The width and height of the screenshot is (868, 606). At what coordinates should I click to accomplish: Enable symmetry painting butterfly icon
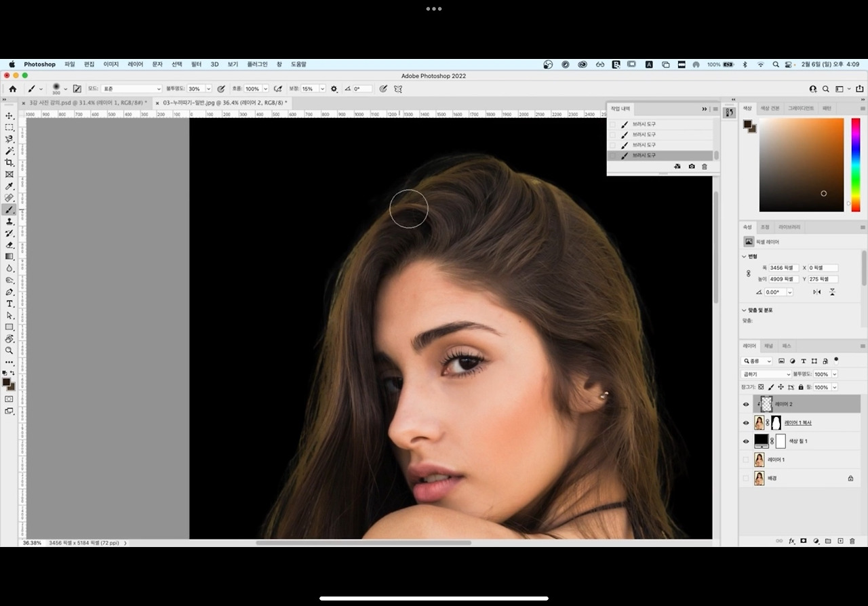click(398, 89)
